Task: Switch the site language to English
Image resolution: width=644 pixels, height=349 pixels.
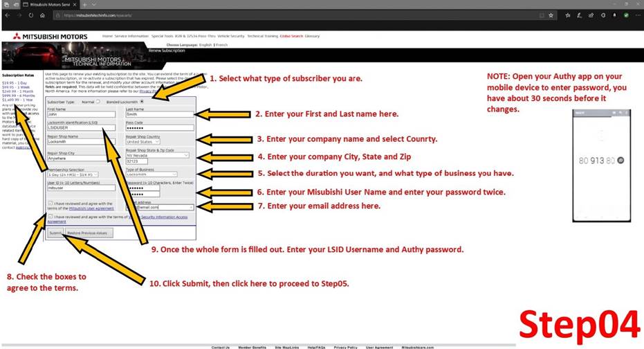Action: (205, 45)
